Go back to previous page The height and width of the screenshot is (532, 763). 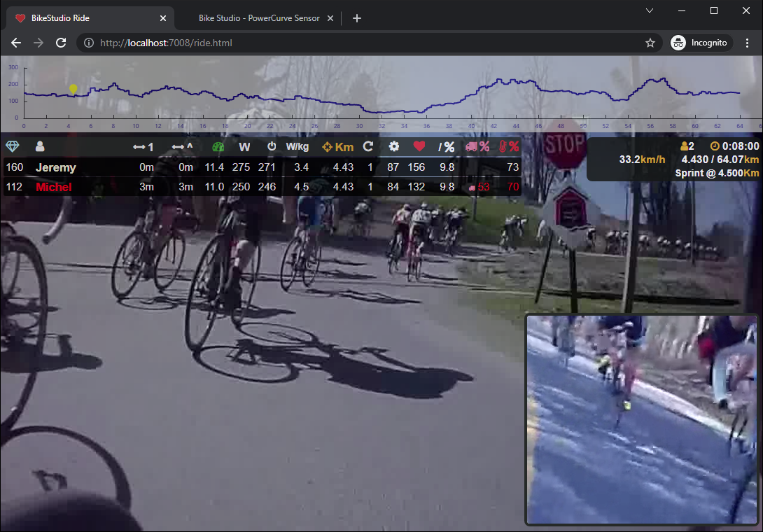[16, 43]
